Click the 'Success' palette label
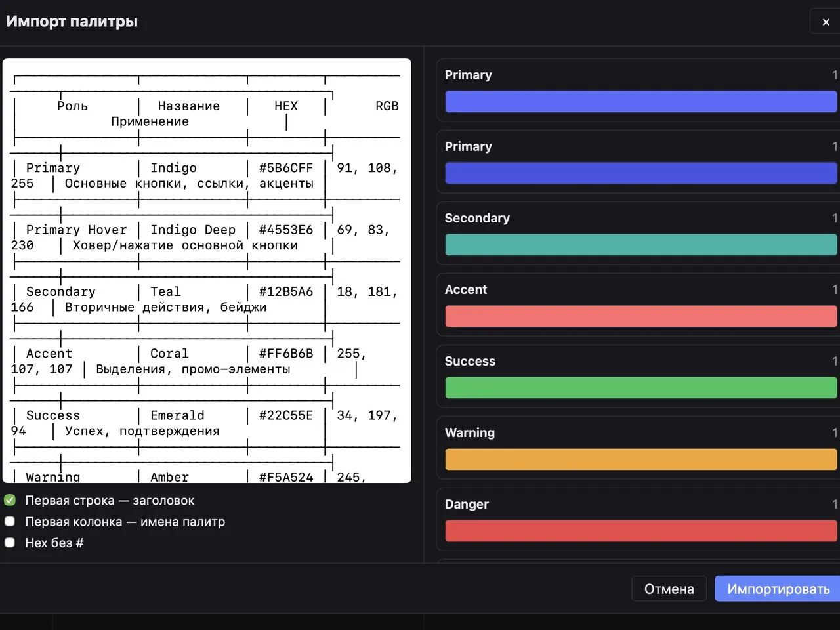Screen dimensions: 840x630 (x=470, y=361)
